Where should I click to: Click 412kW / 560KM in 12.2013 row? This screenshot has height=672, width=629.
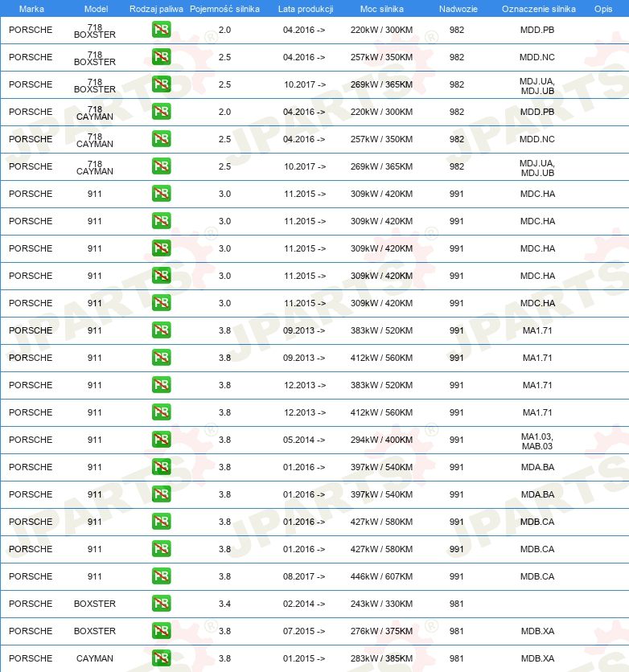click(x=381, y=412)
